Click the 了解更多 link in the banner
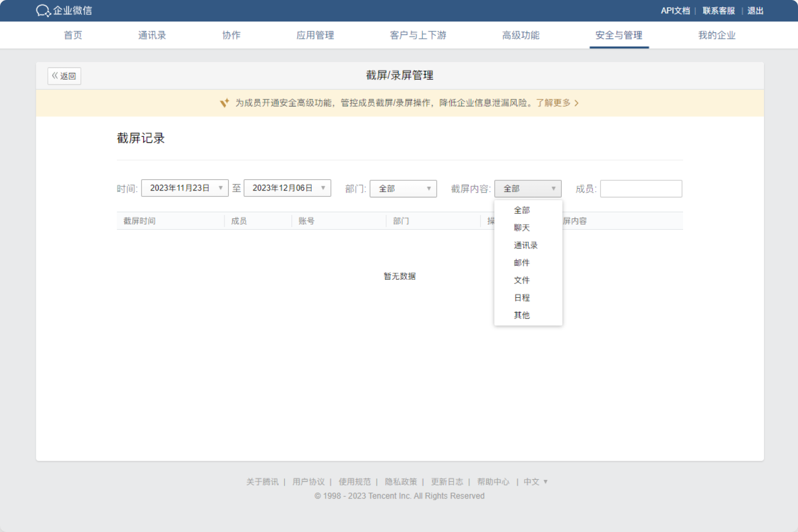The width and height of the screenshot is (798, 532). coord(555,103)
